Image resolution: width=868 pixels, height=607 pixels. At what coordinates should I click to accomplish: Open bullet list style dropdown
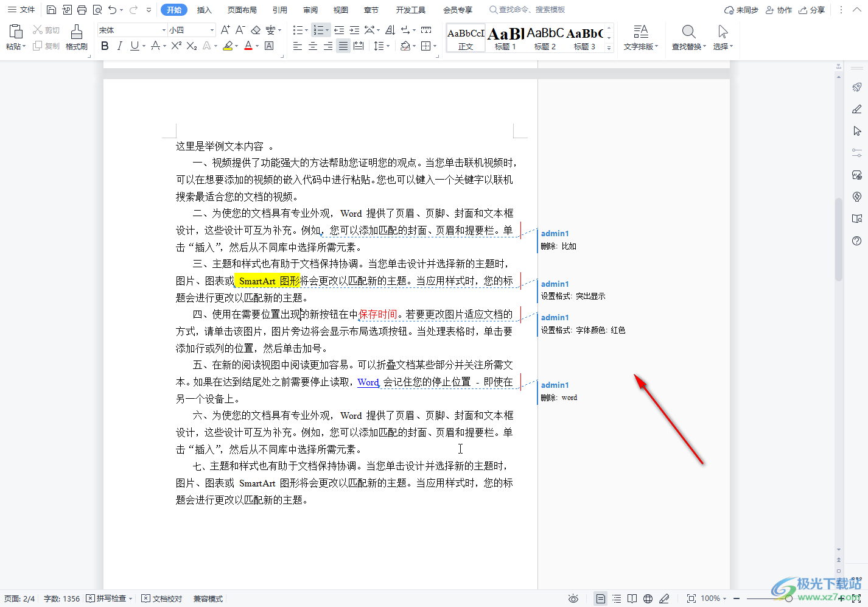click(x=307, y=30)
